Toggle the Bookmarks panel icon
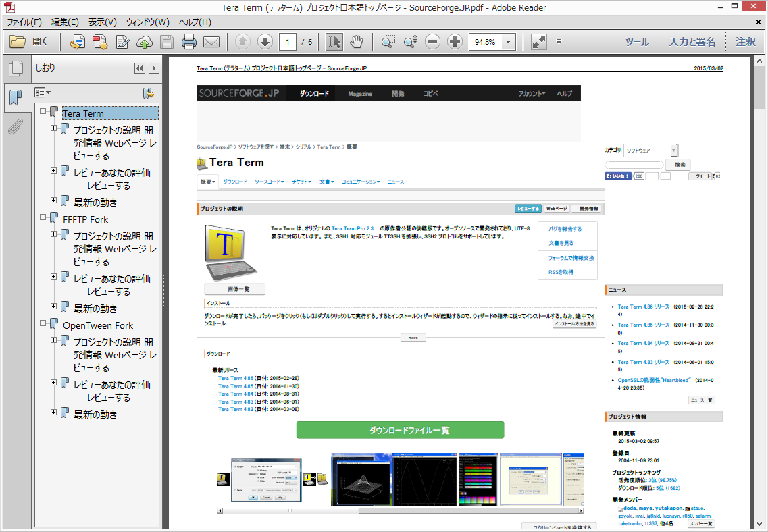The image size is (768, 532). click(15, 99)
